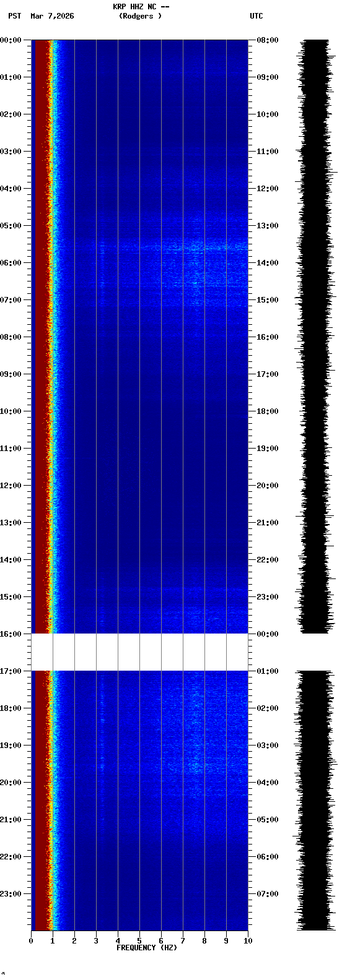Select the PST-axis "12:00" time label
The width and height of the screenshot is (342, 980).
coord(11,486)
